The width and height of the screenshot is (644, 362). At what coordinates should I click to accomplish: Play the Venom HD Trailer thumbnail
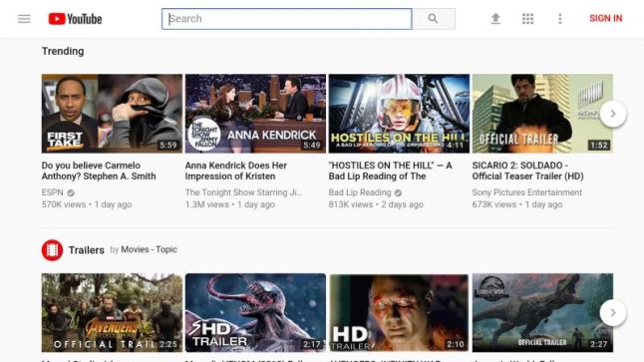pyautogui.click(x=255, y=313)
